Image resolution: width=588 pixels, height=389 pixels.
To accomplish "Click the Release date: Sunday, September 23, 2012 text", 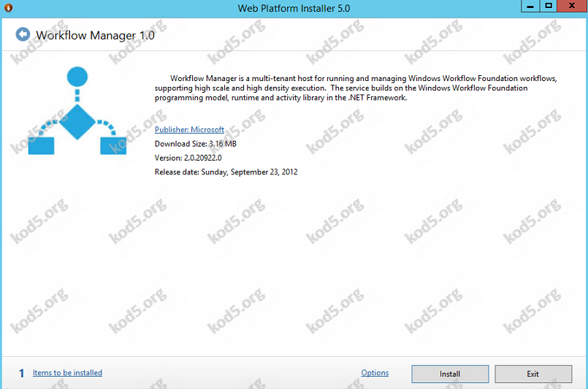I will tap(226, 172).
